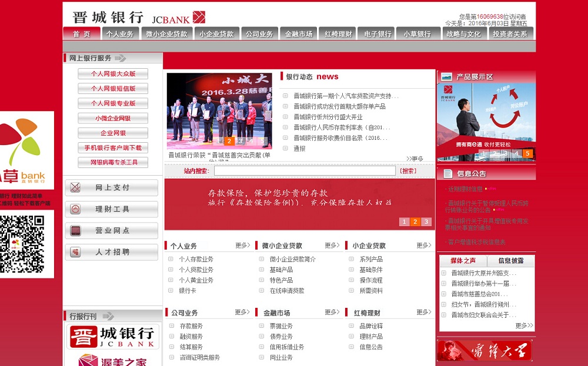Click the 个人网银专业版 button
The width and height of the screenshot is (588, 366).
tap(113, 103)
